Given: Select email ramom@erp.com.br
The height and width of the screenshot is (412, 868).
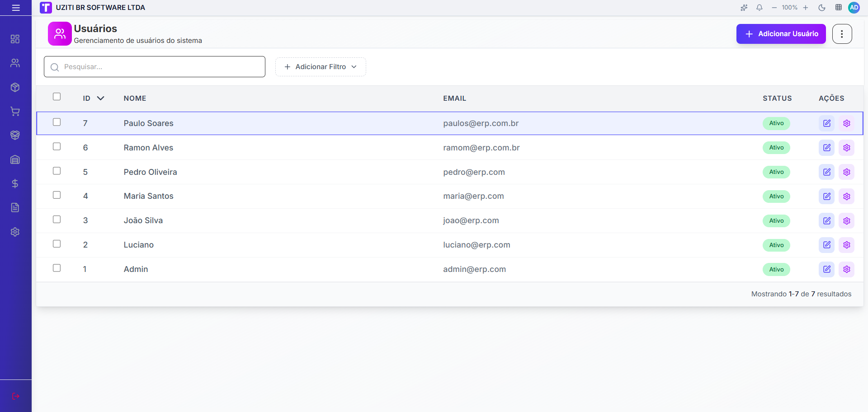Looking at the screenshot, I should coord(481,148).
